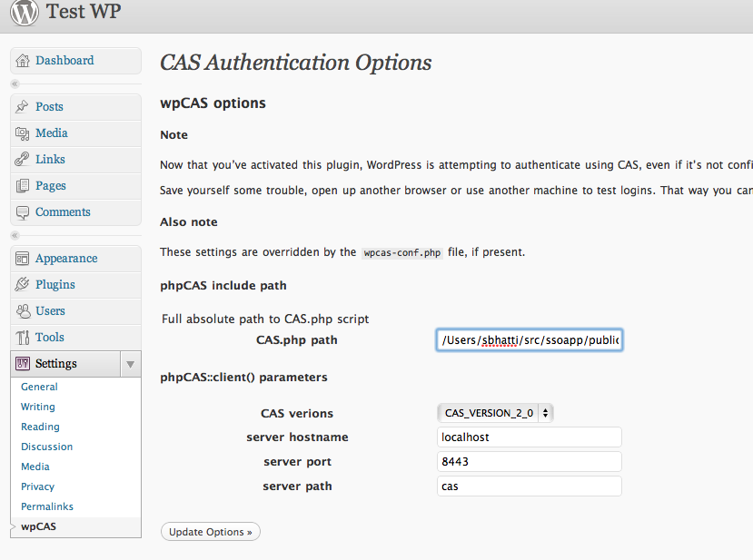753x560 pixels.
Task: Click the Links chain icon
Action: point(22,160)
